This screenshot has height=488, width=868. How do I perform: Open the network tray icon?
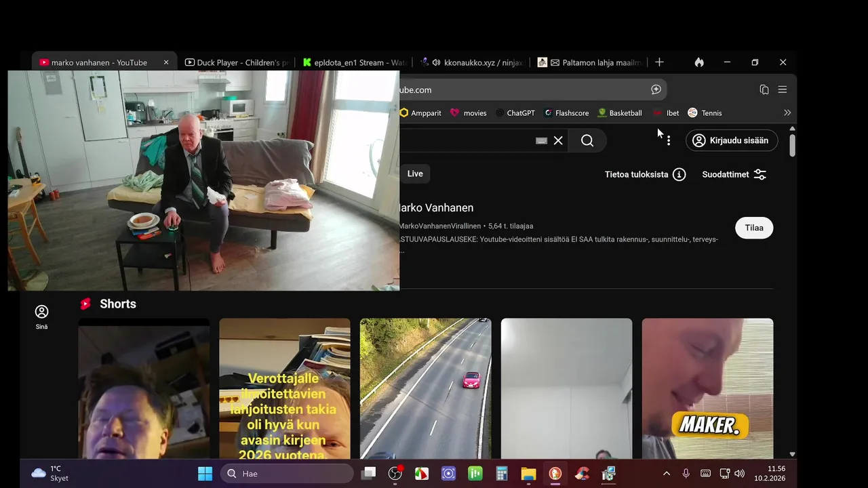724,474
